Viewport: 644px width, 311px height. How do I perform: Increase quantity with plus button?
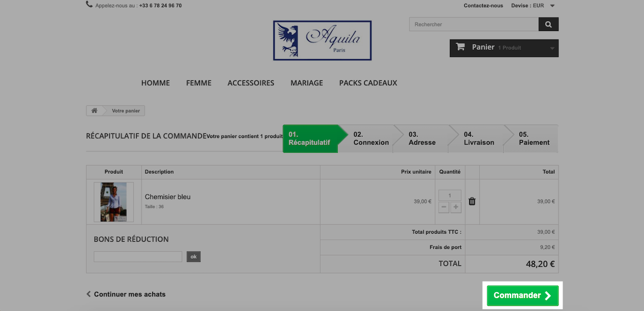tap(456, 207)
